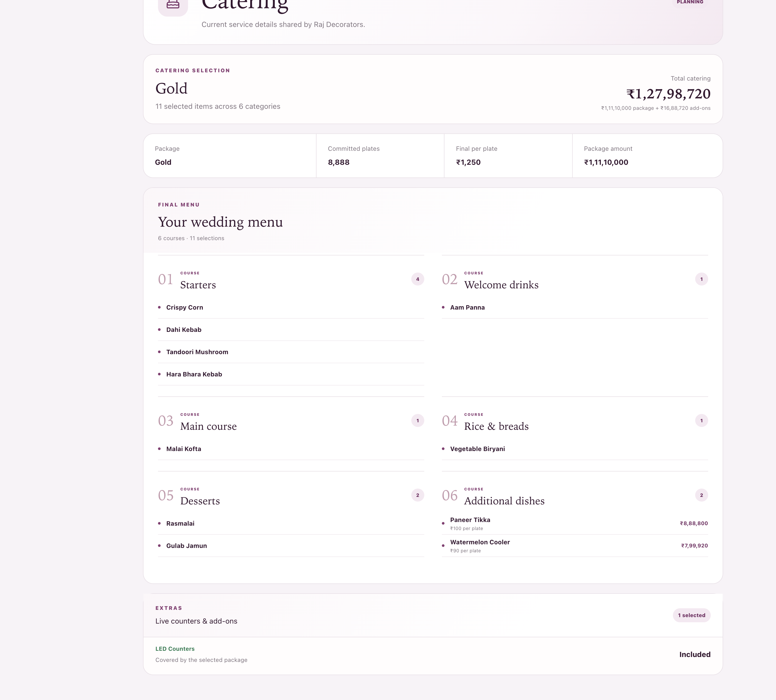Click the ₹7,99,920 Watermelon Cooler price
The height and width of the screenshot is (700, 776).
click(x=694, y=546)
